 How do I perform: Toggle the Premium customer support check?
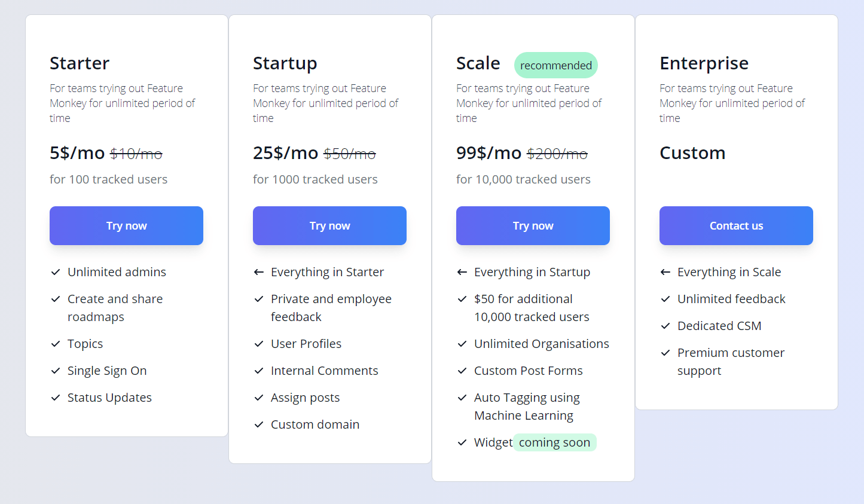[665, 353]
